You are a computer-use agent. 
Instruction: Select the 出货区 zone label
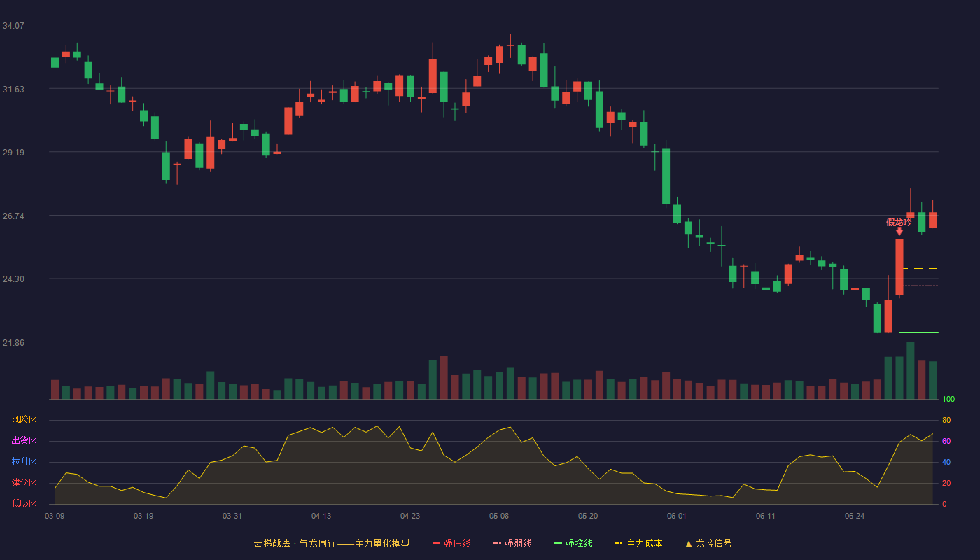pos(24,441)
